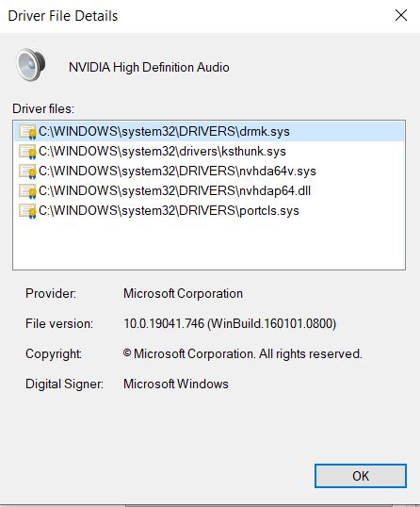Select the nvhda64v.sys driver file entry
Viewport: 420px width, 507px height.
(x=209, y=171)
